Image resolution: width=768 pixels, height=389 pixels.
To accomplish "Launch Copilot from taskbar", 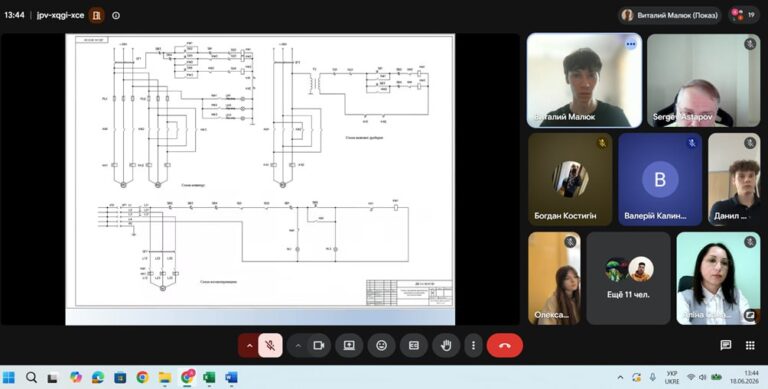I will tap(75, 377).
